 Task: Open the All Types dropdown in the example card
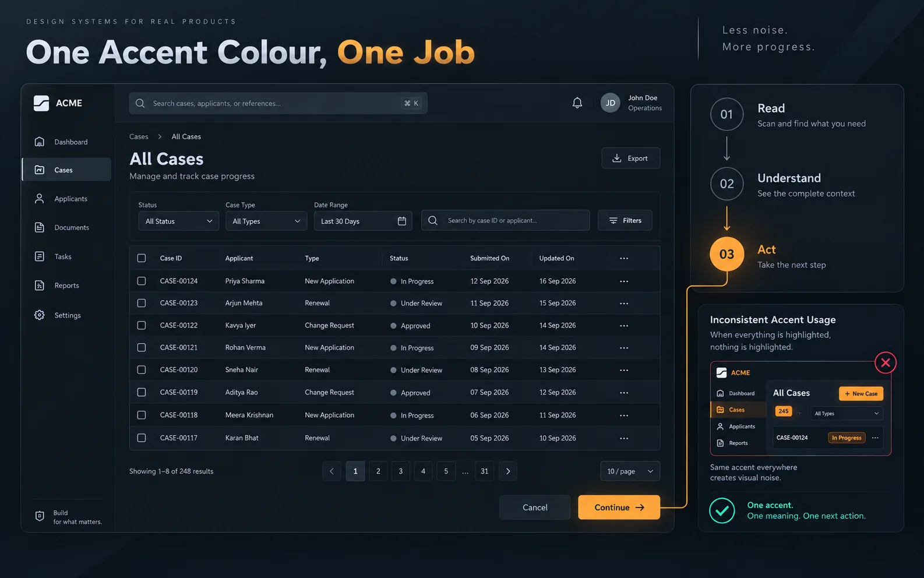(847, 414)
